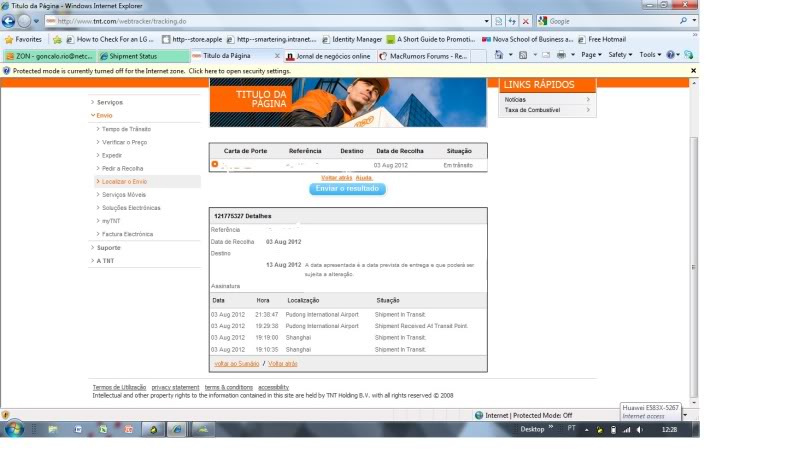The image size is (798, 450).
Task: Click the Read mail envelope icon
Action: (546, 55)
